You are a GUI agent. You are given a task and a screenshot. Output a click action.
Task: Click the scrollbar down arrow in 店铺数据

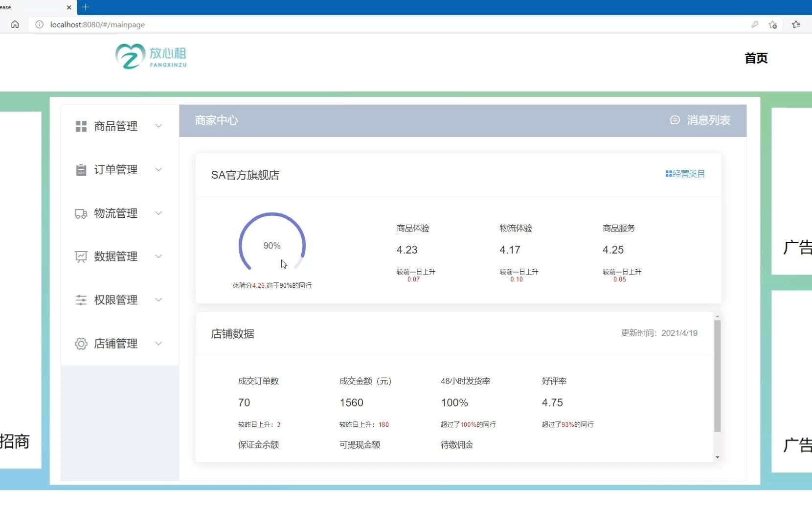tap(717, 457)
